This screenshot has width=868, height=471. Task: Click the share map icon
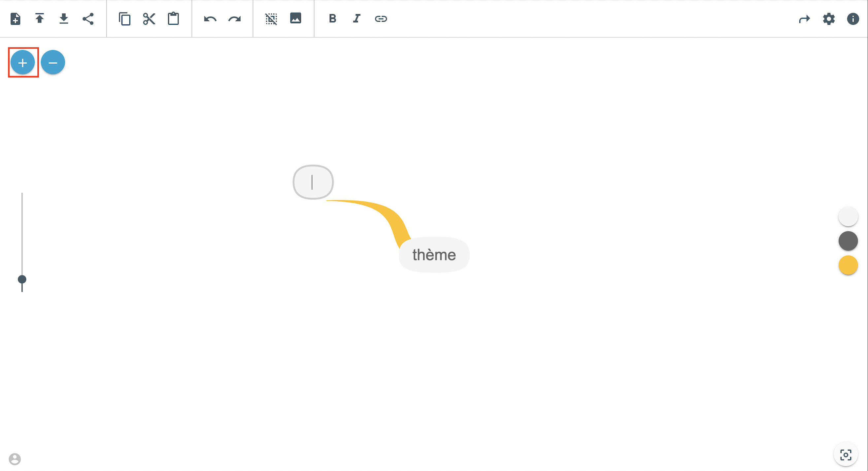pos(88,19)
